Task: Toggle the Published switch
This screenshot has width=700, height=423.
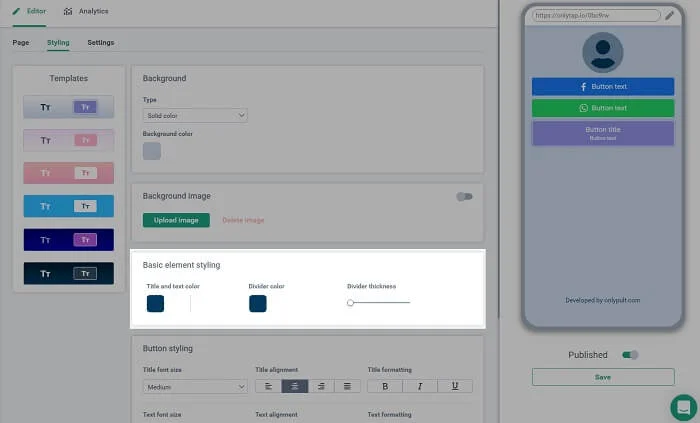Action: tap(630, 354)
